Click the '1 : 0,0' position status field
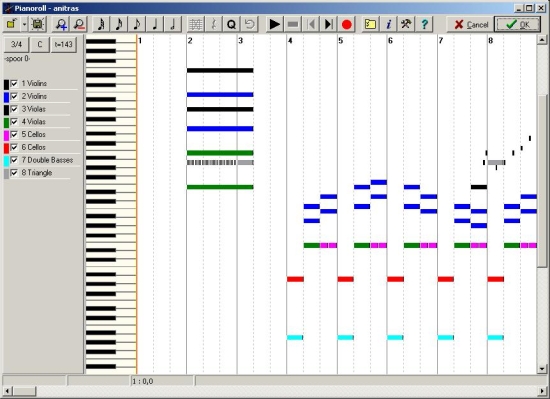Viewport: 550px width, 399px height. [x=162, y=381]
